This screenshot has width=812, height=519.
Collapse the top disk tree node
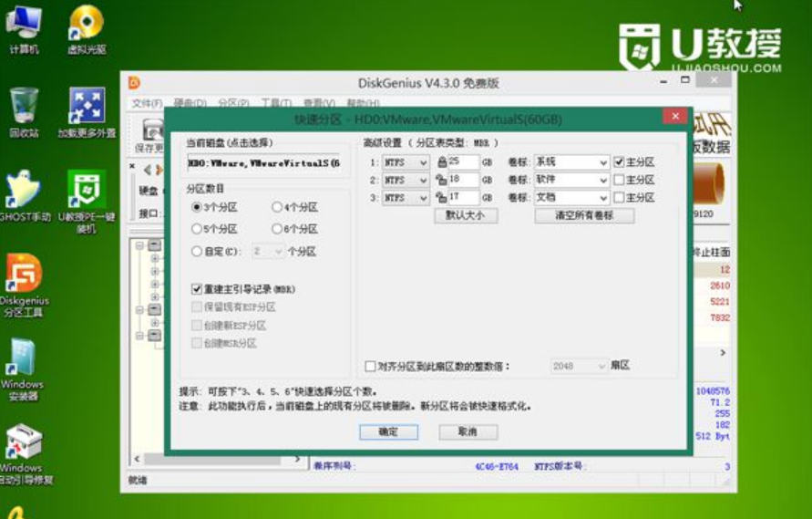pos(139,245)
